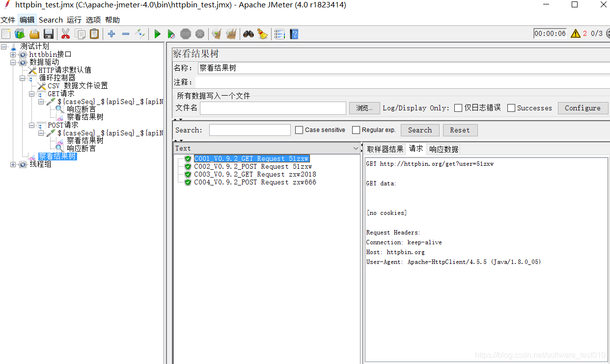Enable the Regular exp. checkbox
The image size is (610, 364).
(356, 130)
